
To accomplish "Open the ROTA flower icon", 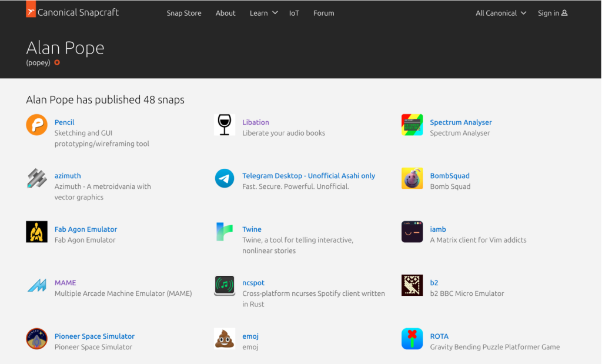I will [412, 339].
